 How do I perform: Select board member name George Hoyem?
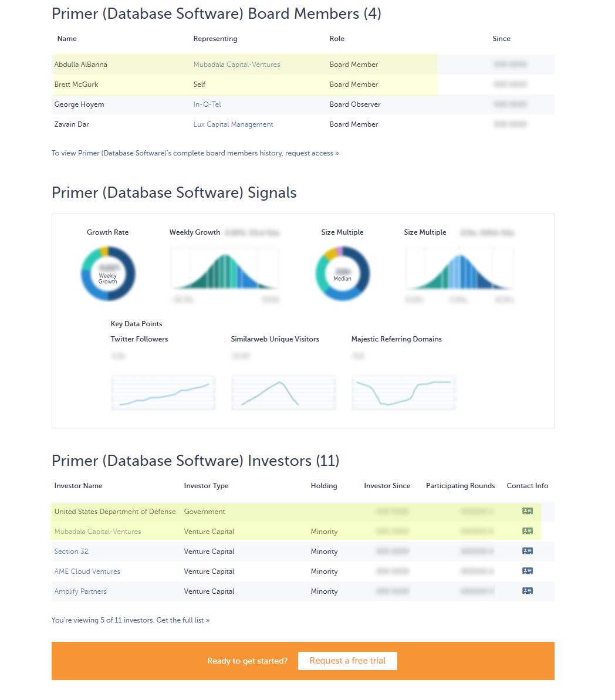79,104
